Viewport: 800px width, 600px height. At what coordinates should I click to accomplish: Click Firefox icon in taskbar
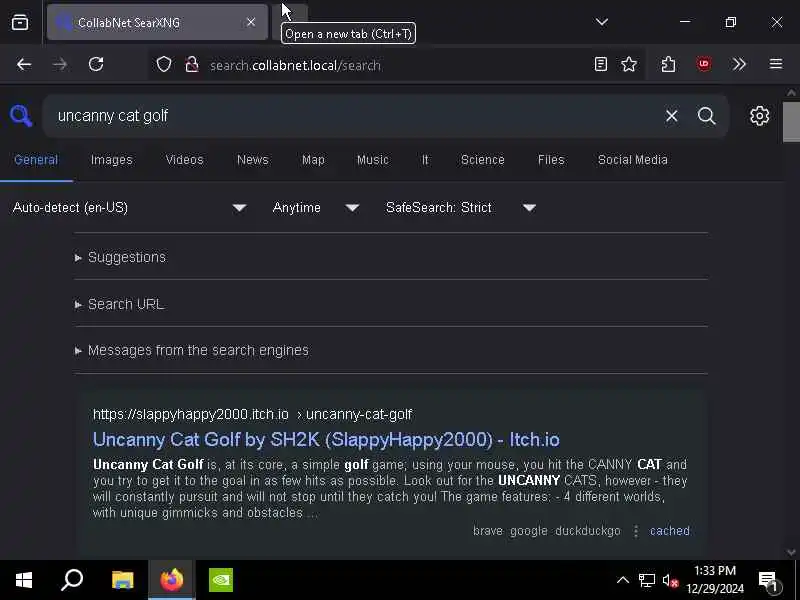click(171, 580)
